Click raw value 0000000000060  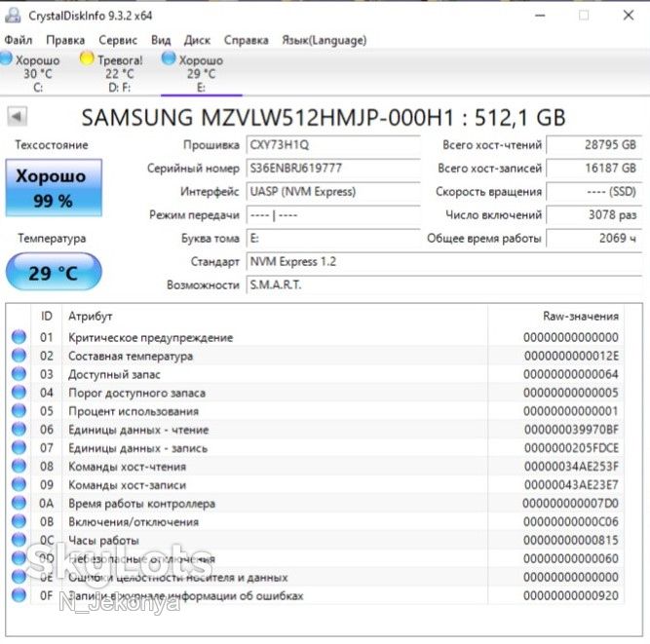[x=571, y=558]
